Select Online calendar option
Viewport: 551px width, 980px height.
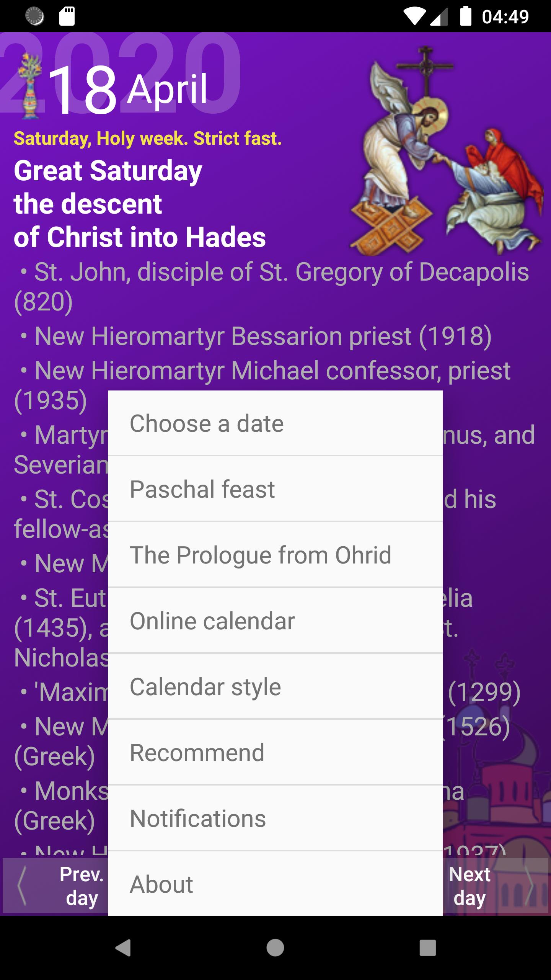click(x=275, y=621)
